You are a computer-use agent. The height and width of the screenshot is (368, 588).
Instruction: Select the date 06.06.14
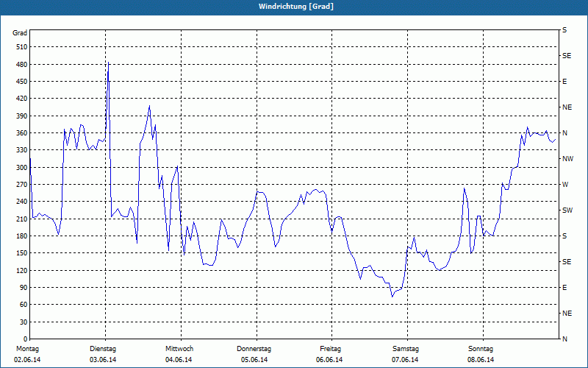coord(329,360)
